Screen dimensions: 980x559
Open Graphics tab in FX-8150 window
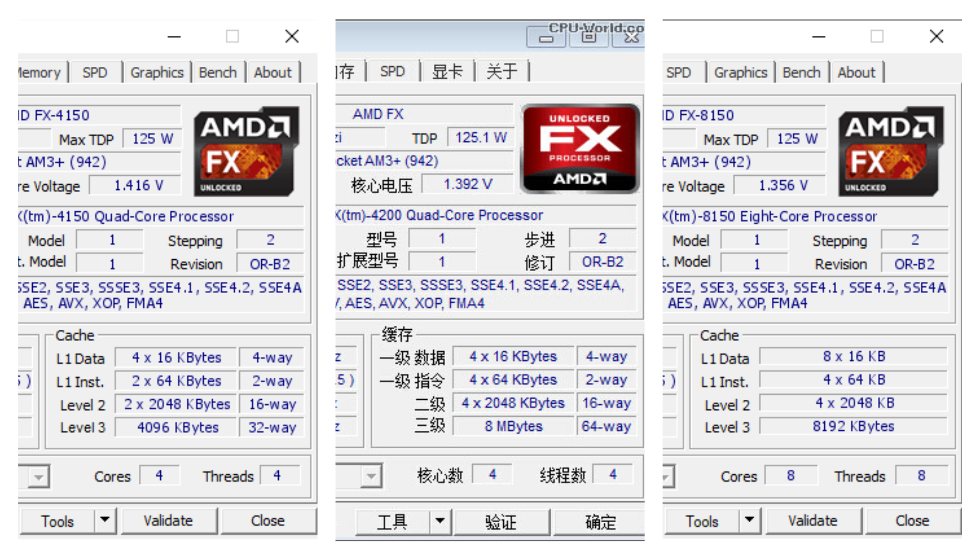coord(741,72)
